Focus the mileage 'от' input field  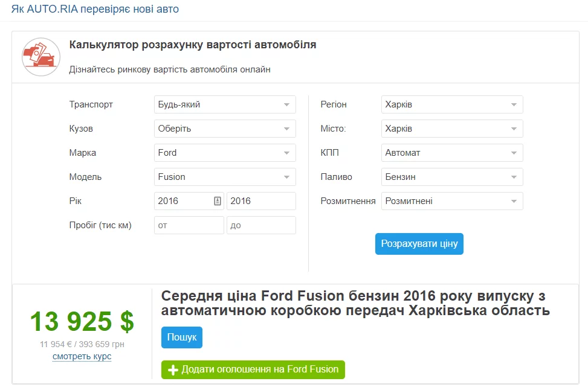pos(189,225)
